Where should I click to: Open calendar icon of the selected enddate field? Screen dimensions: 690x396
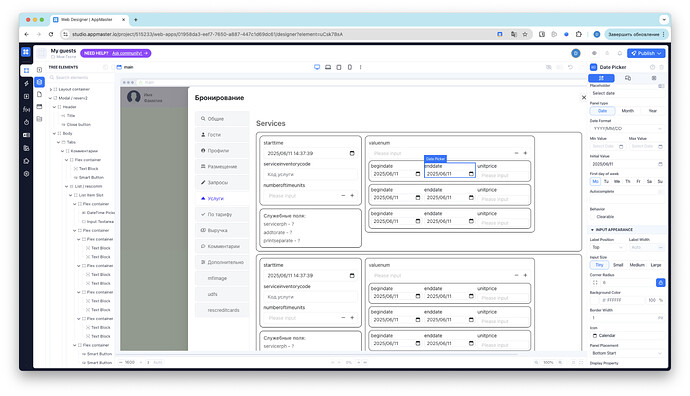point(471,174)
